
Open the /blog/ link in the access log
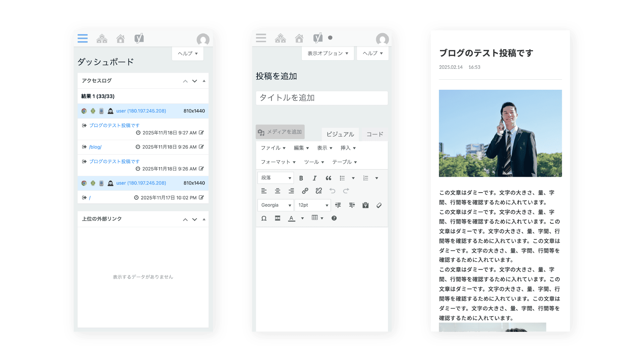click(x=95, y=147)
